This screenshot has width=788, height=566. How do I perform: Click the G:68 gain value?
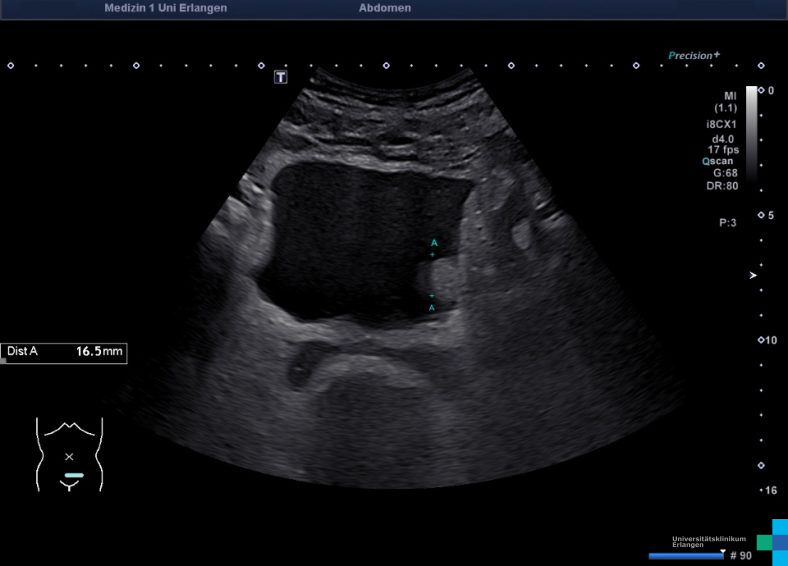[725, 172]
